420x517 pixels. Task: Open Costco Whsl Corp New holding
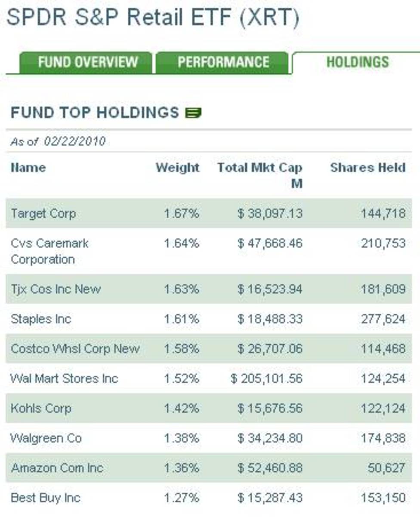(x=75, y=349)
